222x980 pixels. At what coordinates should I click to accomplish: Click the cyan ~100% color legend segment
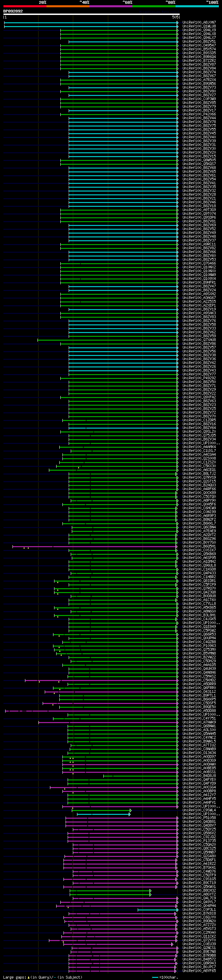click(197, 6)
